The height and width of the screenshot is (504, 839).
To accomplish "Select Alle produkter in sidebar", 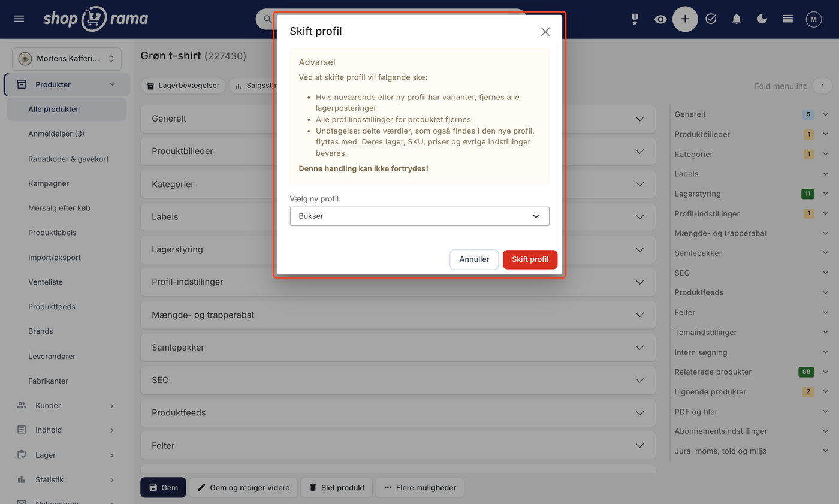I will (67, 109).
